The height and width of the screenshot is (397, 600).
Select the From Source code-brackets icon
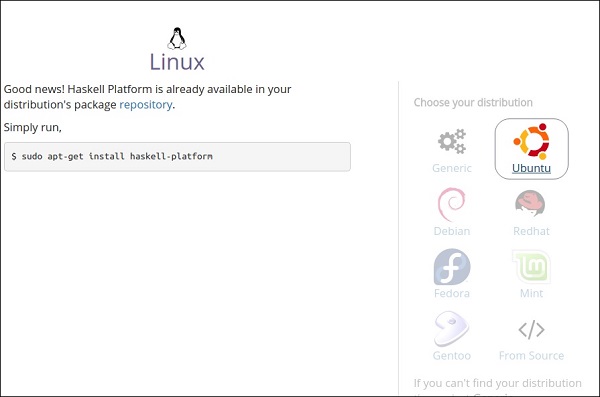point(532,329)
